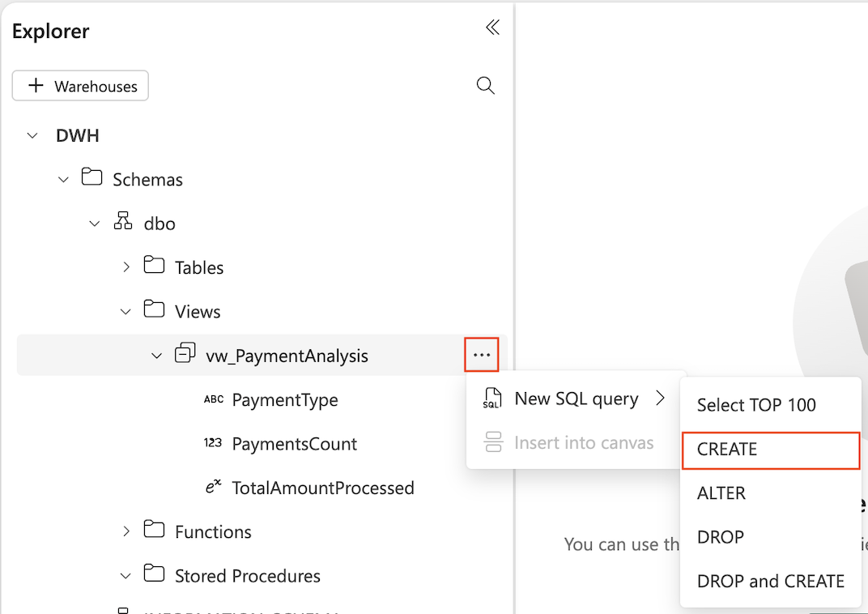This screenshot has height=614, width=868.
Task: Click the search icon in Explorer
Action: (x=485, y=85)
